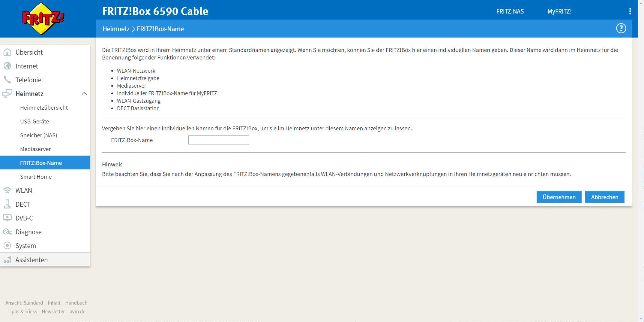Select Mediaserver in the sidebar
Viewport: 644px width, 322px height.
(x=35, y=149)
